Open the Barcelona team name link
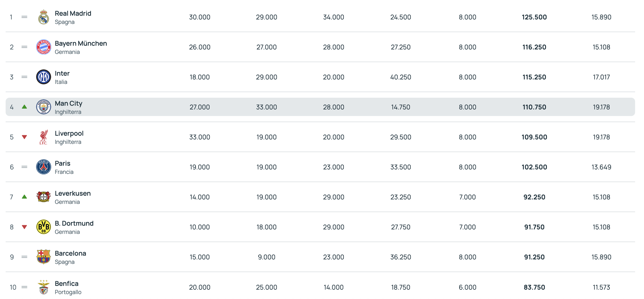This screenshot has width=644, height=299. (x=70, y=253)
